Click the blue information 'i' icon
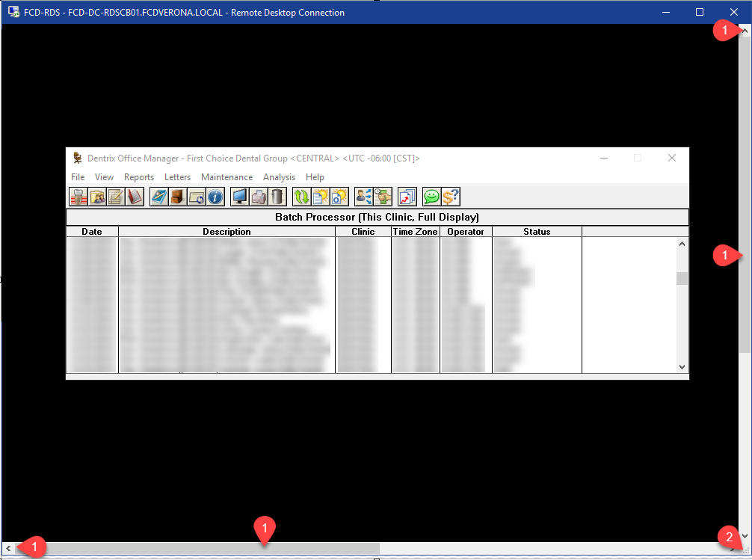This screenshot has width=752, height=560. coord(215,197)
